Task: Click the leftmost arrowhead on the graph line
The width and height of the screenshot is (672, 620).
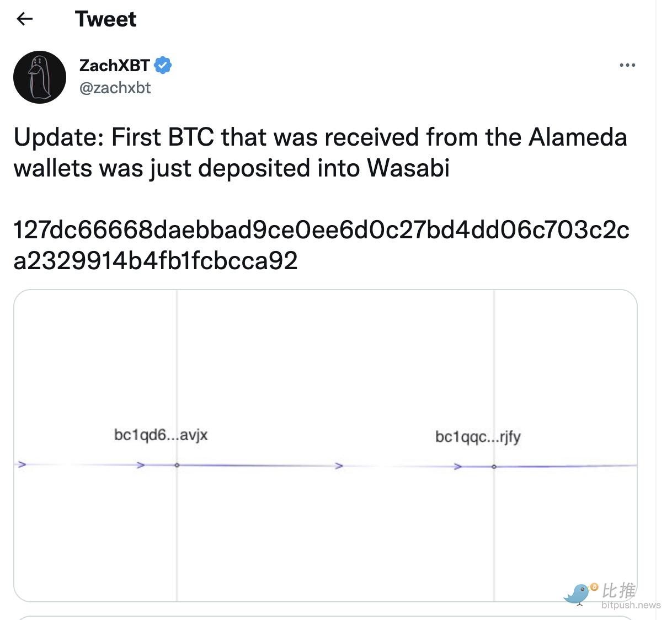Action: click(x=22, y=464)
